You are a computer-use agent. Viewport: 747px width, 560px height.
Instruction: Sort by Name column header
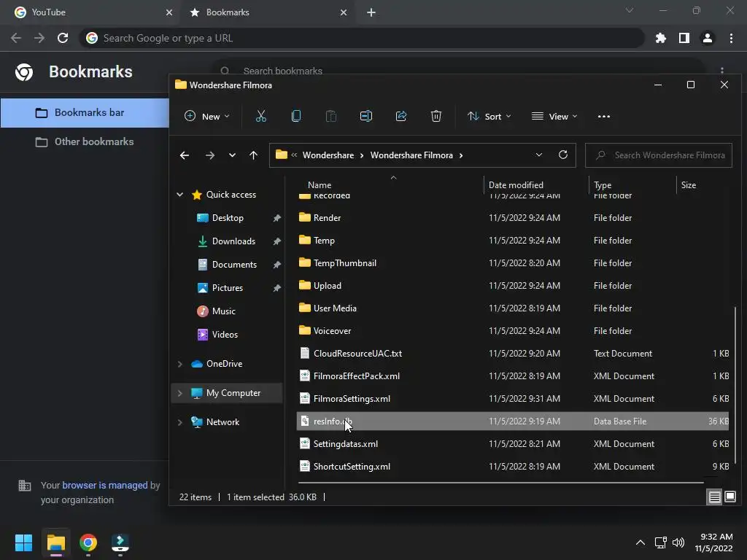(320, 184)
